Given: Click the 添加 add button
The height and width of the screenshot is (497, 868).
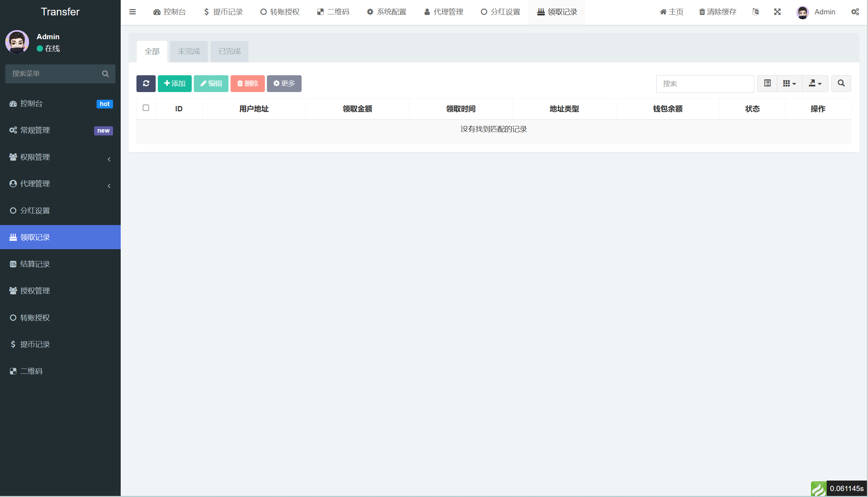Looking at the screenshot, I should (x=175, y=83).
